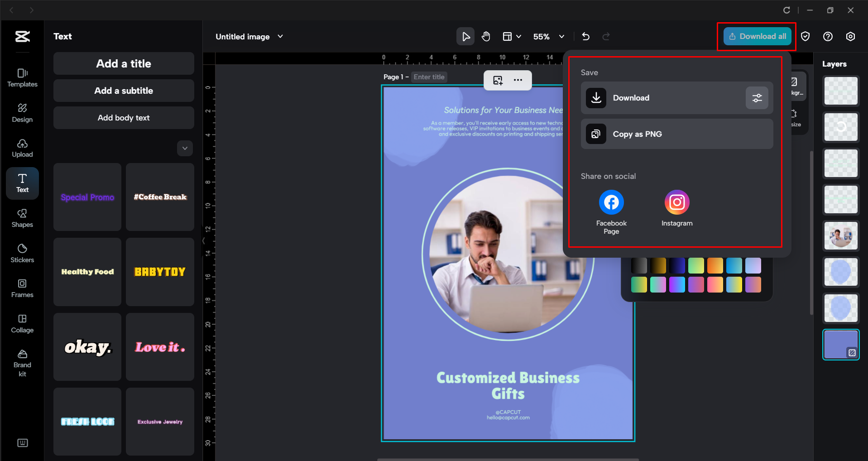Open the Templates panel

coord(22,77)
